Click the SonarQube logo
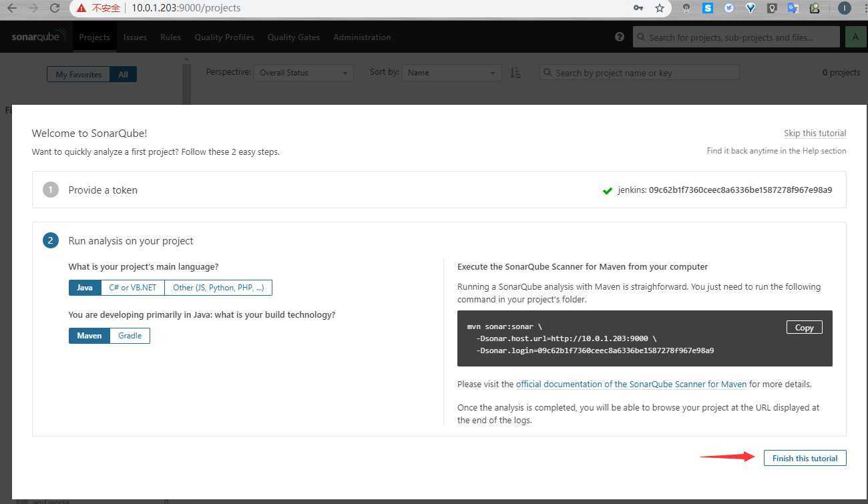This screenshot has height=504, width=868. 39,37
